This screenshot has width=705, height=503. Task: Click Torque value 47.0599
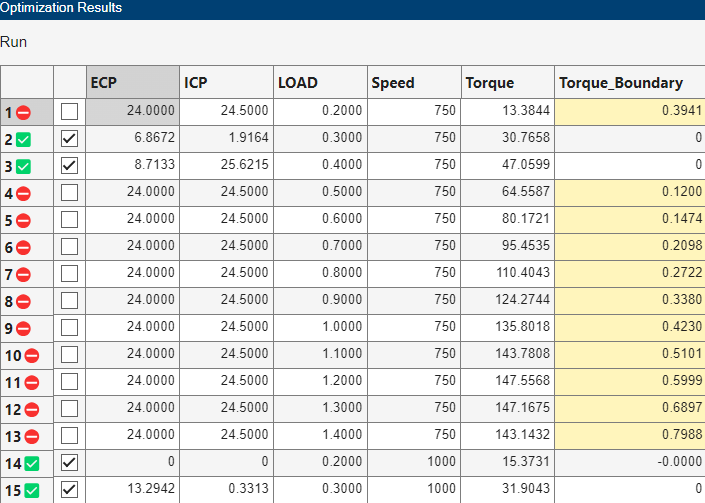[526, 165]
